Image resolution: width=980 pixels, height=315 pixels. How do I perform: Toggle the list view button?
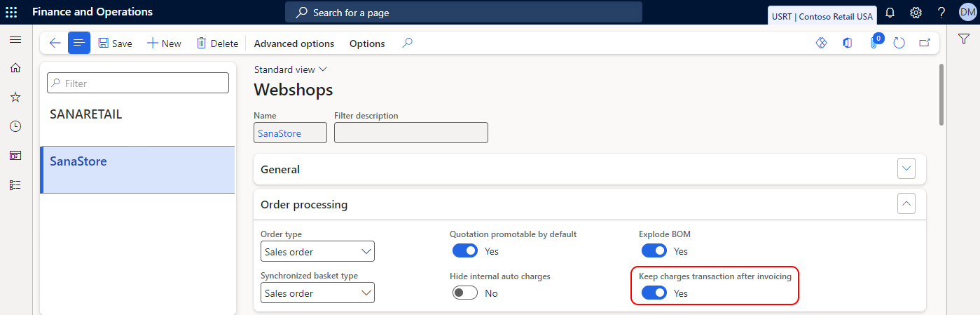pyautogui.click(x=79, y=43)
